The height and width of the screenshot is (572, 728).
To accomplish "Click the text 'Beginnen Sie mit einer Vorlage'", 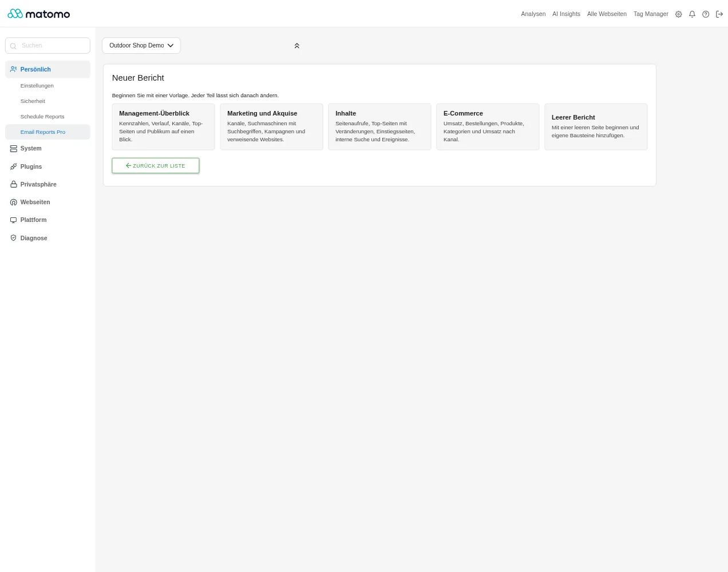I will 150,96.
